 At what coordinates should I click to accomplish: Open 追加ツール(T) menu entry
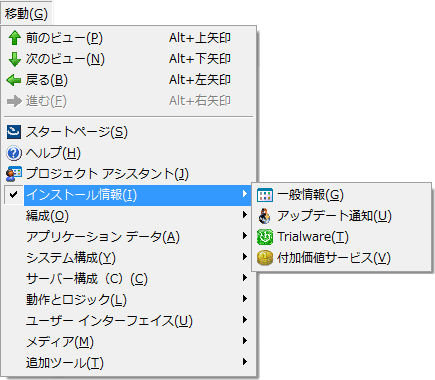point(129,363)
